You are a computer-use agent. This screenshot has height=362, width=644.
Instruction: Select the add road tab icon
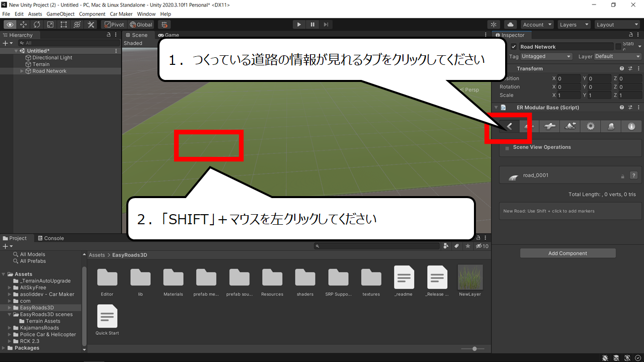coord(529,126)
